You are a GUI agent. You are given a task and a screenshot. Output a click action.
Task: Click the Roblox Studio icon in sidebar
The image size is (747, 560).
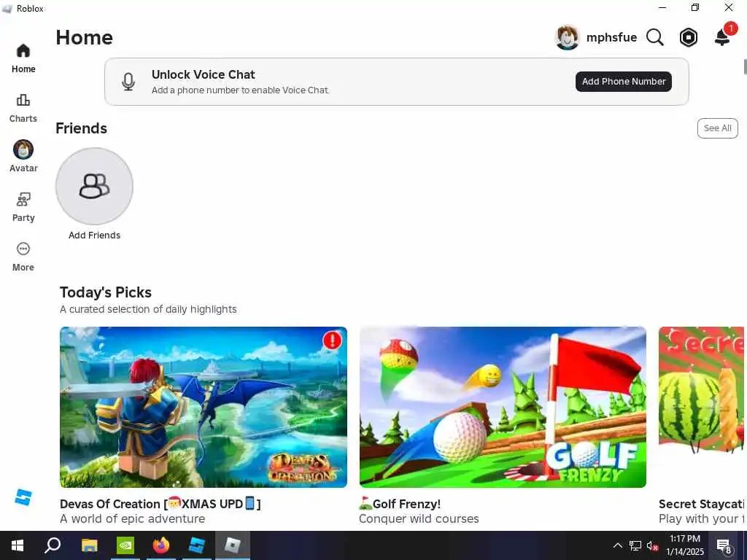(x=23, y=497)
